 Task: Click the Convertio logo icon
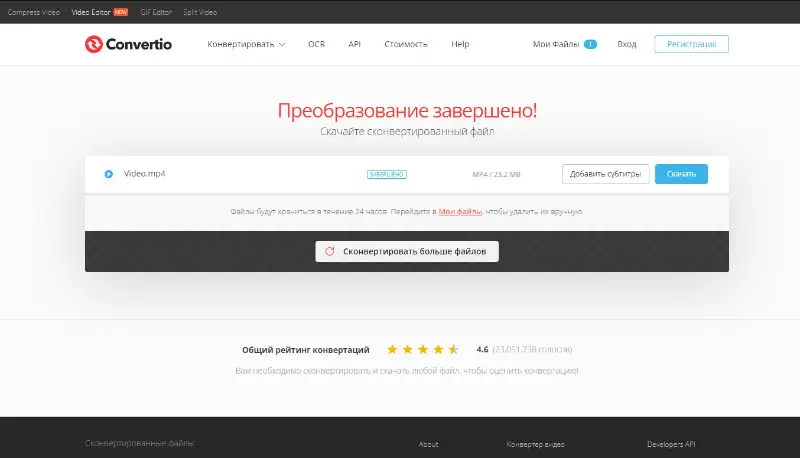tap(94, 44)
